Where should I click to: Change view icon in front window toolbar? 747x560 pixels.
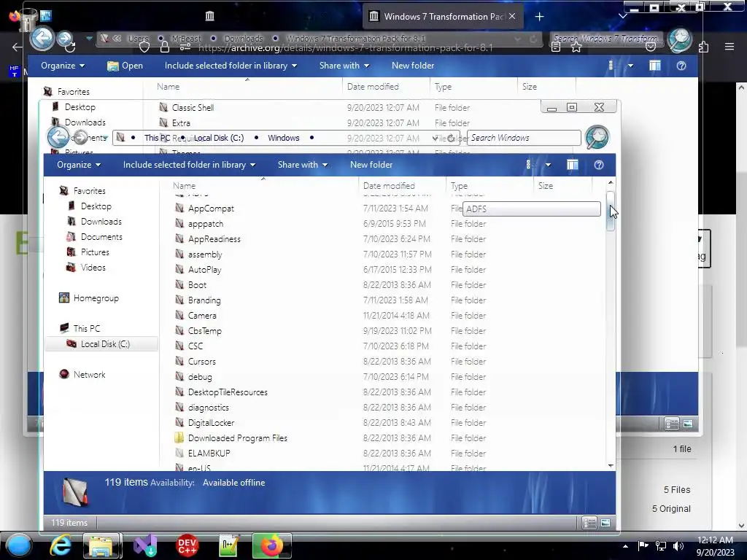click(x=528, y=165)
